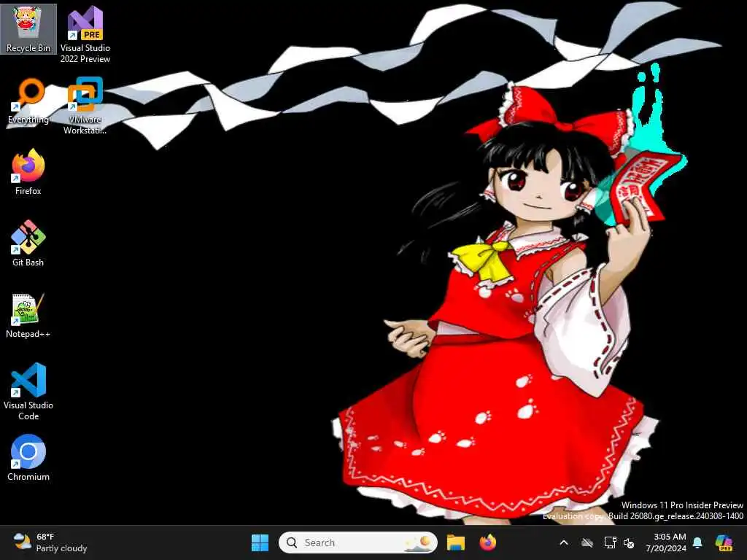Screen dimensions: 747x560
Task: Select the Recycle Bin desktop icon
Action: (28, 29)
